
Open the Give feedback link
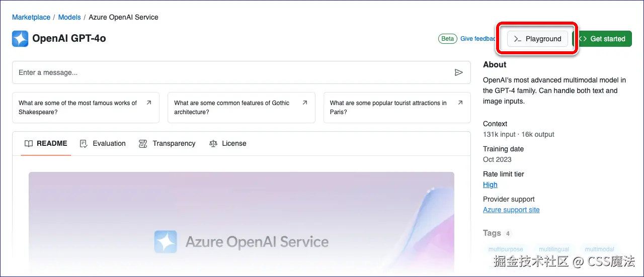point(477,39)
